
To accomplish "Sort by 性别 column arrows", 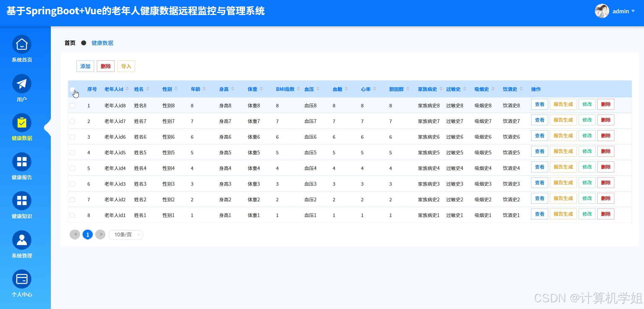I will tap(176, 89).
